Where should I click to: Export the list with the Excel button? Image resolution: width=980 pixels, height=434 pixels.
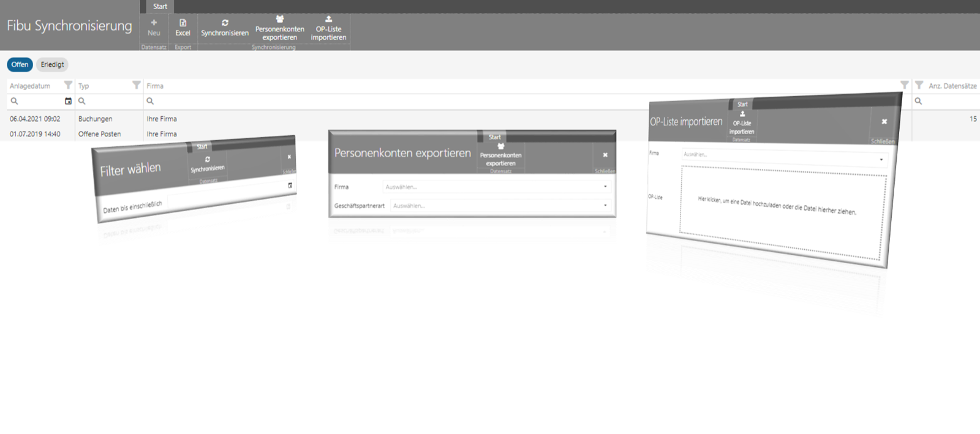tap(183, 28)
